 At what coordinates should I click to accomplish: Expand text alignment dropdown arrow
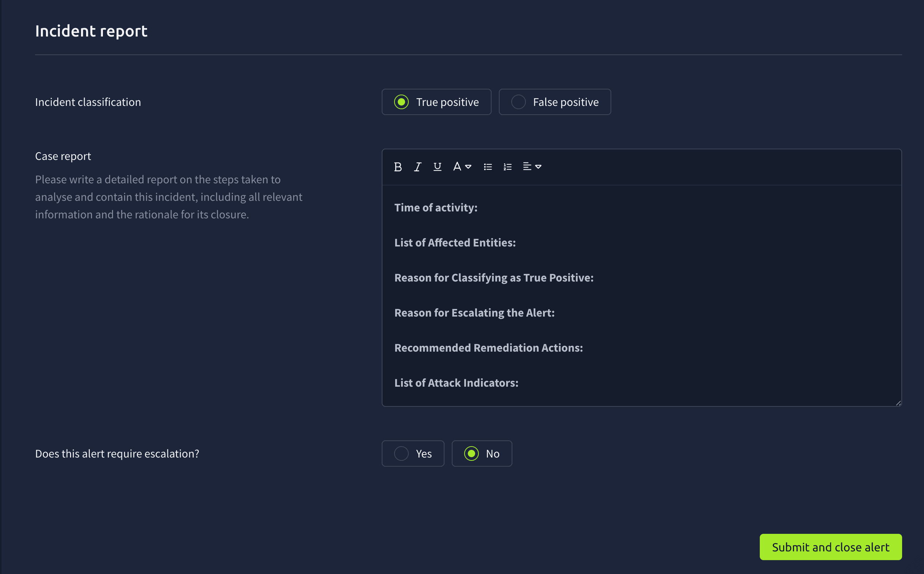538,167
